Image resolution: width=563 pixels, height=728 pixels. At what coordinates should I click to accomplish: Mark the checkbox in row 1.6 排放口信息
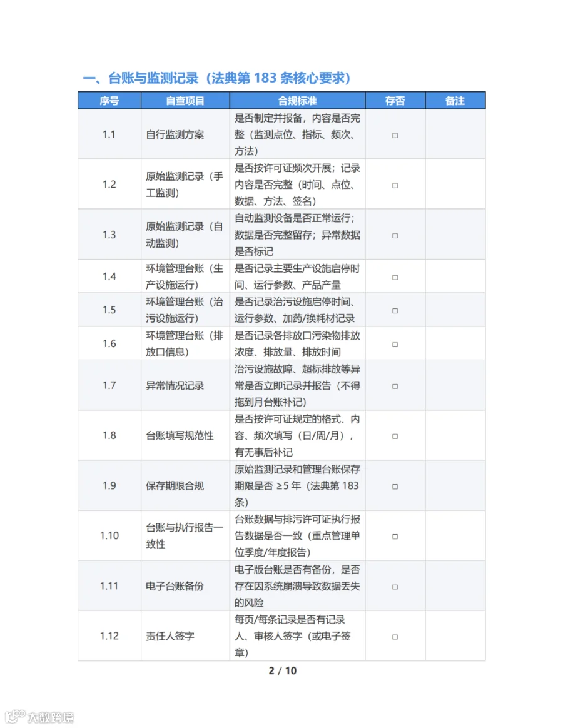pyautogui.click(x=395, y=345)
